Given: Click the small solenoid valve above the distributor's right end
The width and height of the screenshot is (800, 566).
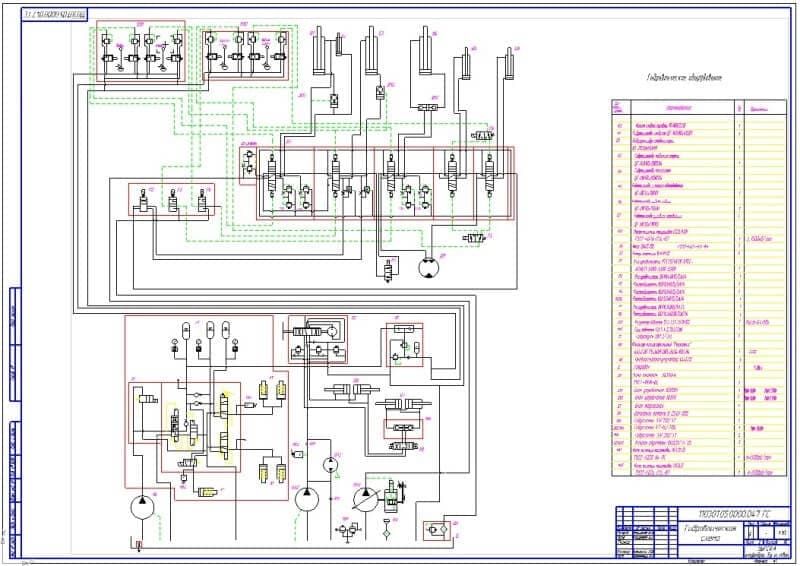Looking at the screenshot, I should coord(483,136).
